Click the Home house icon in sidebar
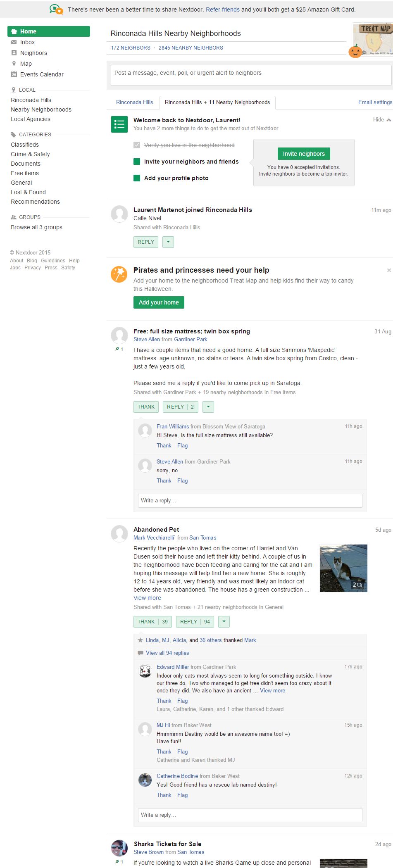Screen dimensions: 393x868 14,31
